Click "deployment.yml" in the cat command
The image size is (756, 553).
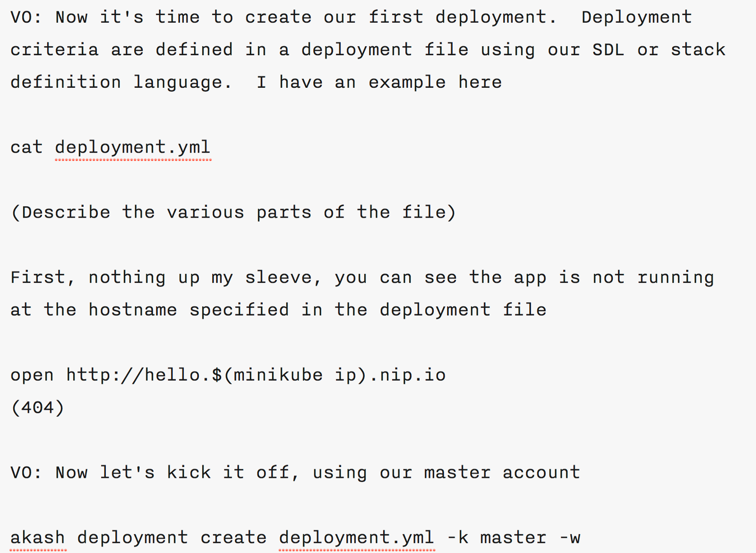point(133,147)
